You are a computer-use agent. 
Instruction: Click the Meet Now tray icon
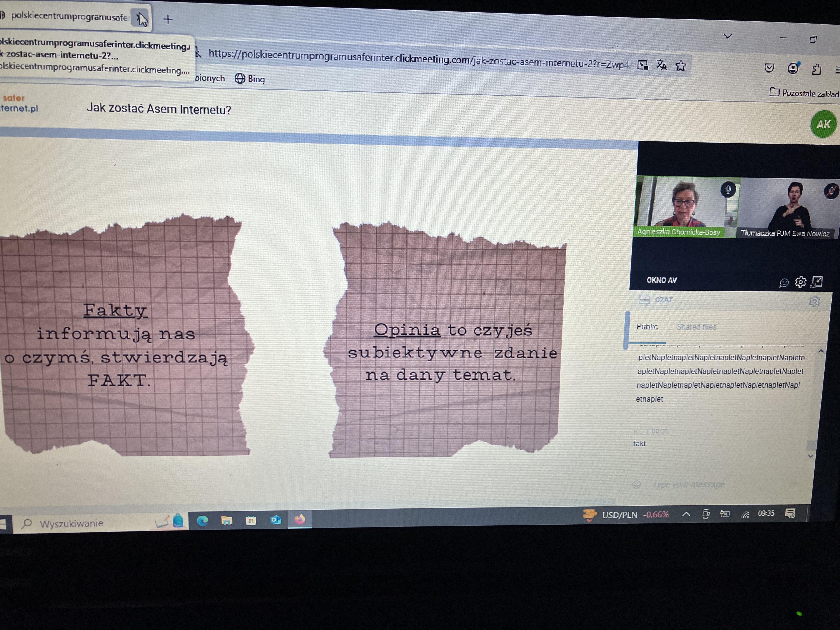click(706, 514)
